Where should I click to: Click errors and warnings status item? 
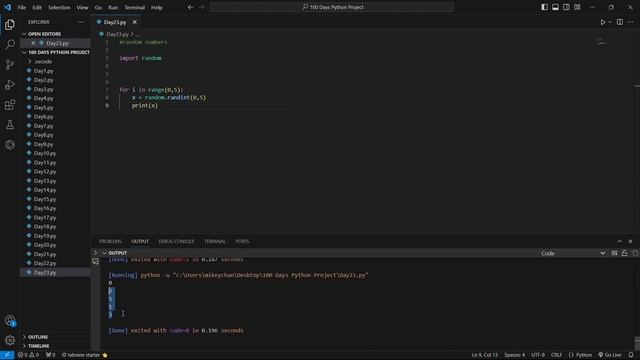coord(28,355)
